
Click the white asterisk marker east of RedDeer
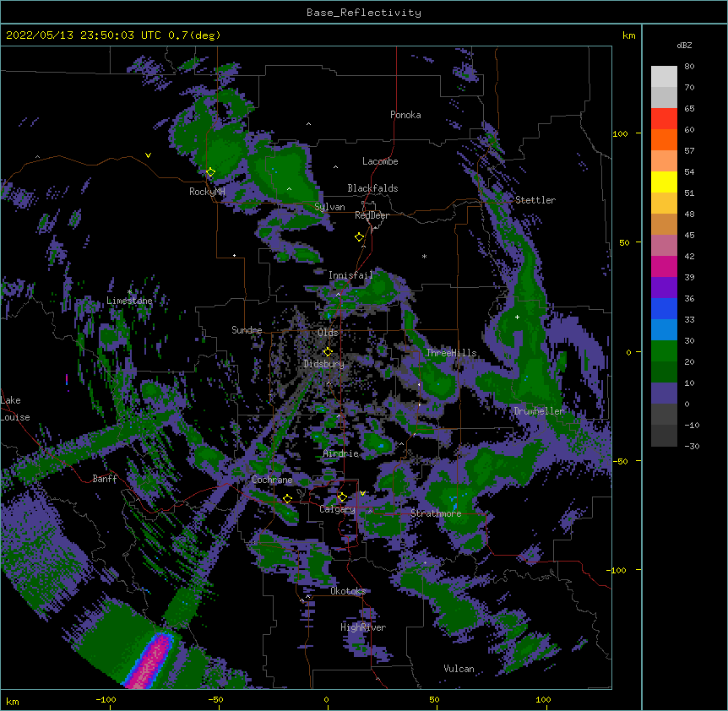[x=424, y=256]
